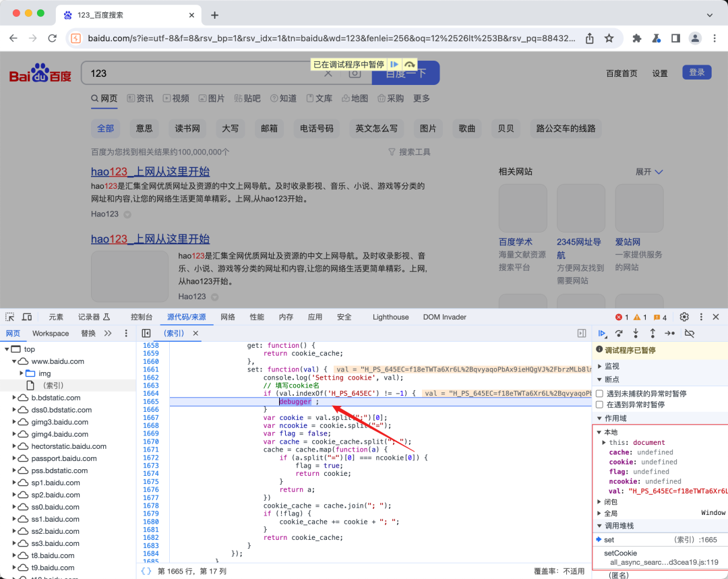Open the 应用 Application tab

click(315, 317)
